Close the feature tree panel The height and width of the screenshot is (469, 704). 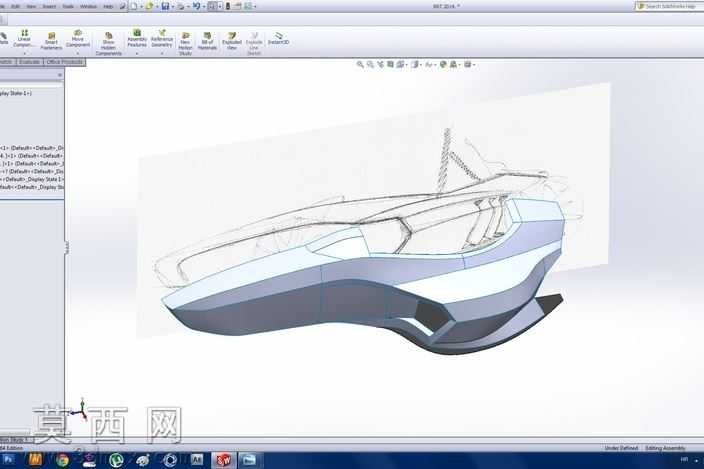(60, 75)
